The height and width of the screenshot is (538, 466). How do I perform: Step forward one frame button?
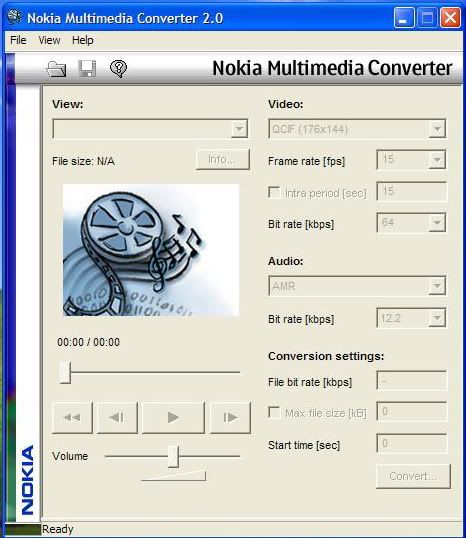click(x=230, y=418)
